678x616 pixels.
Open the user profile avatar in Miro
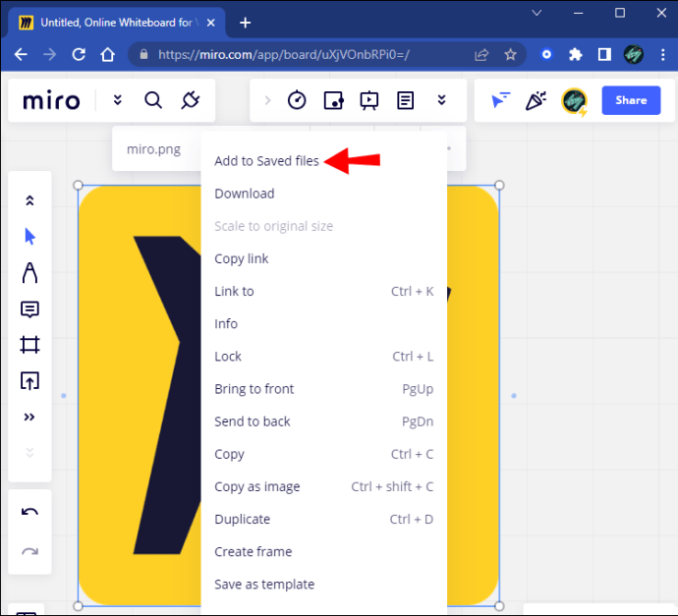point(574,101)
